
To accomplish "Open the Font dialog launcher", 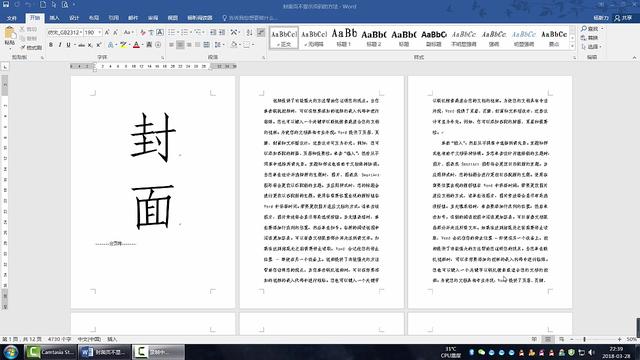I will click(x=162, y=58).
